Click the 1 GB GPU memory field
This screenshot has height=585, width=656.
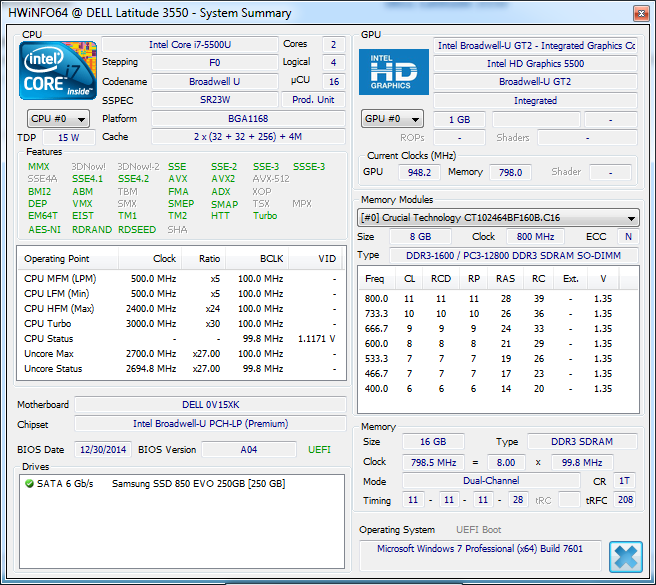(x=459, y=120)
